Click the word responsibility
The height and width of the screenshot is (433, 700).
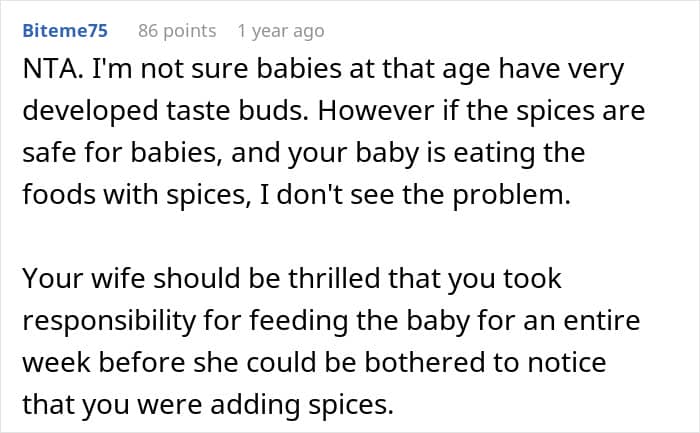109,321
